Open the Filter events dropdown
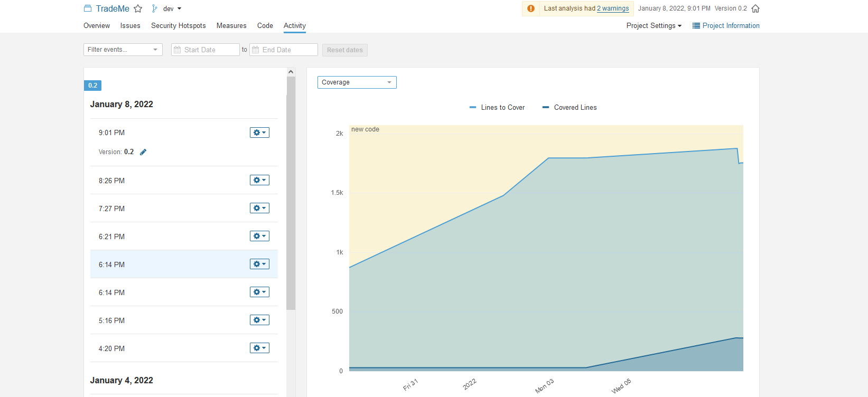868x397 pixels. 123,50
